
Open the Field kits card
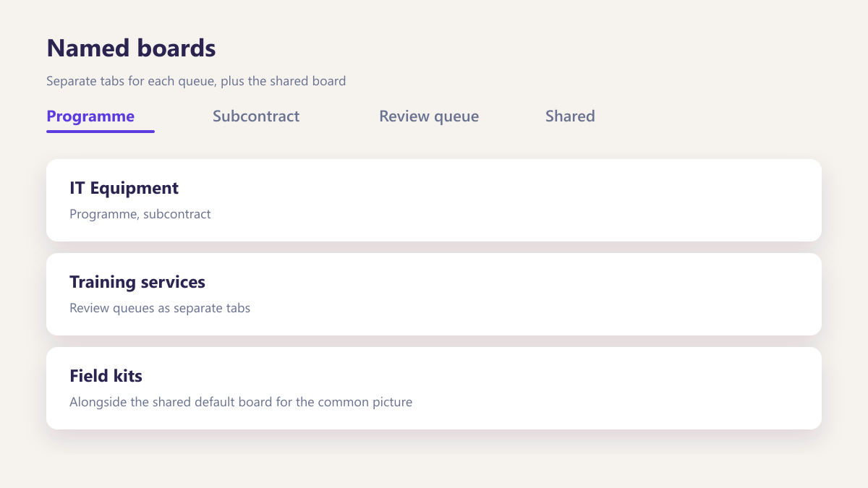[434, 388]
